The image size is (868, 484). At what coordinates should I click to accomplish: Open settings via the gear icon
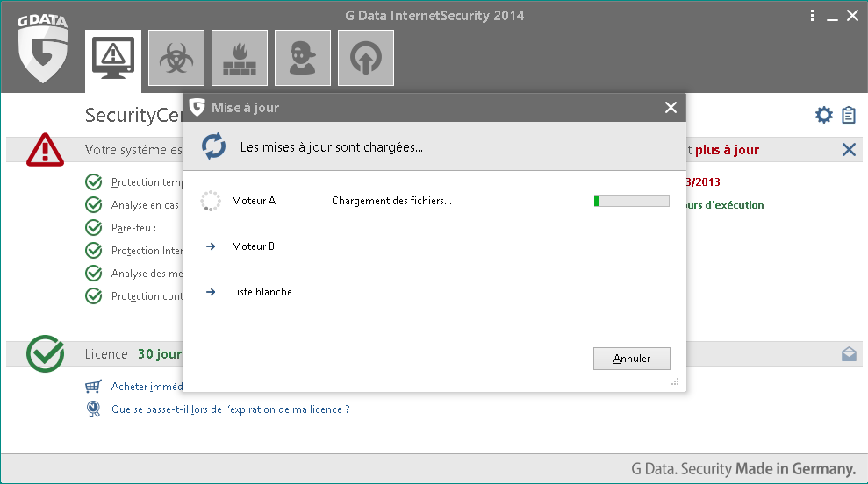point(824,115)
